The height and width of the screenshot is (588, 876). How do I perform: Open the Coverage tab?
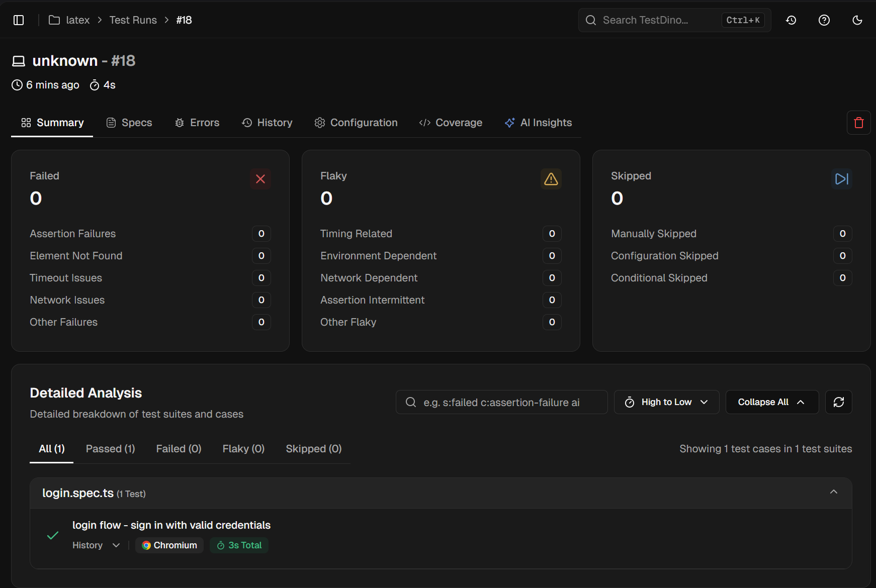[451, 122]
